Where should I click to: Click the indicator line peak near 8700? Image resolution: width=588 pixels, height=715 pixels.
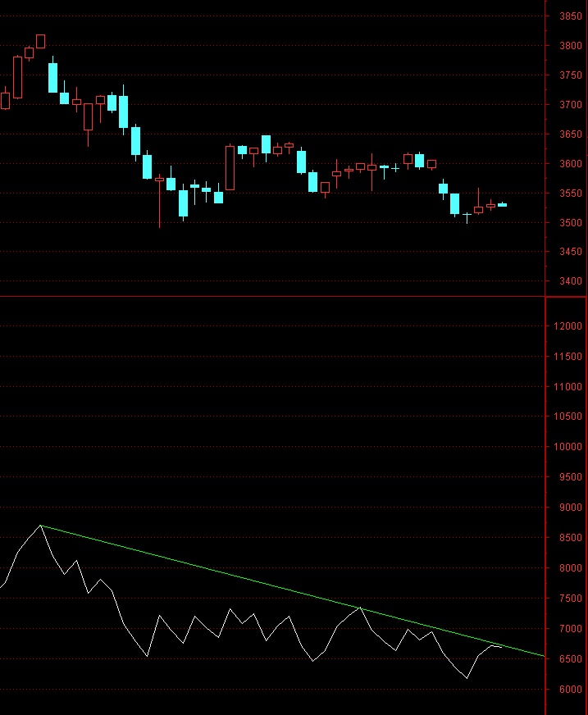coord(40,526)
